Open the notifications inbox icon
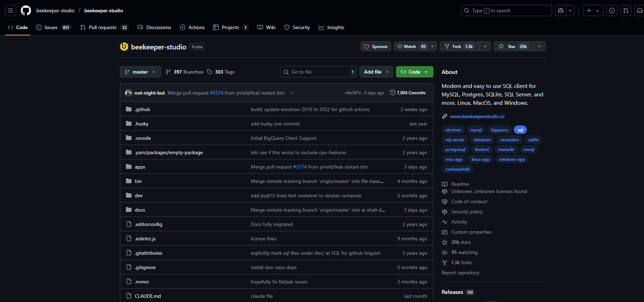This screenshot has height=302, width=644. 640,11
